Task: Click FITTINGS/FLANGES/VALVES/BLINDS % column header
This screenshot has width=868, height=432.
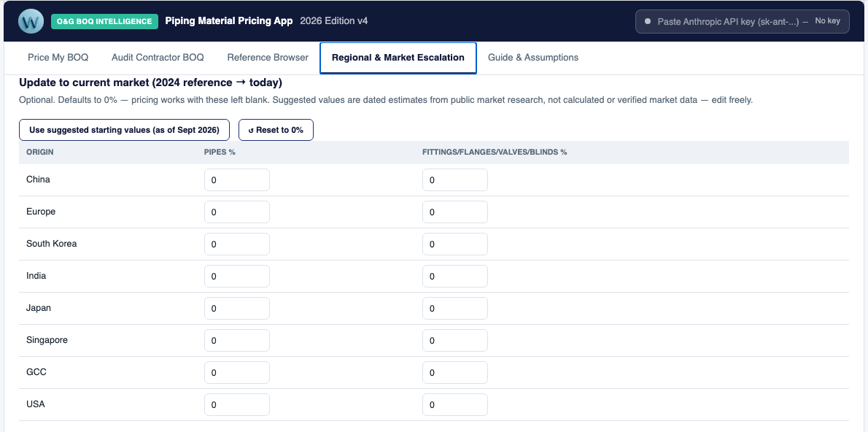Action: click(495, 152)
